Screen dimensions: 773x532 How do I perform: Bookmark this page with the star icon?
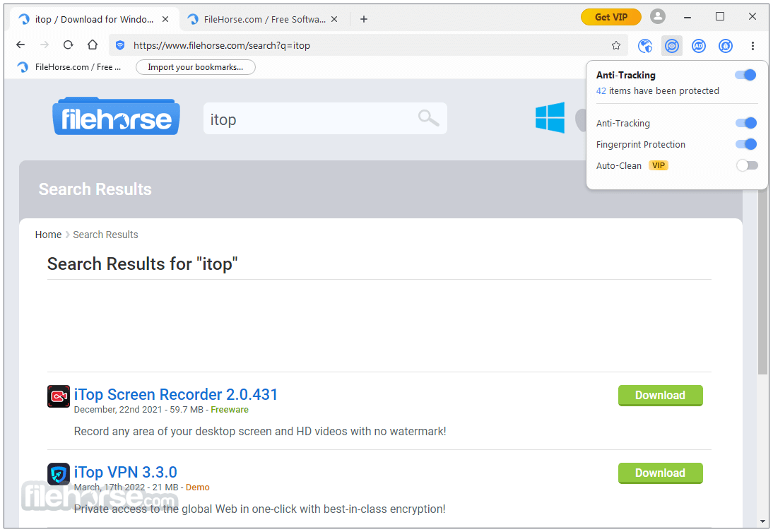coord(615,45)
